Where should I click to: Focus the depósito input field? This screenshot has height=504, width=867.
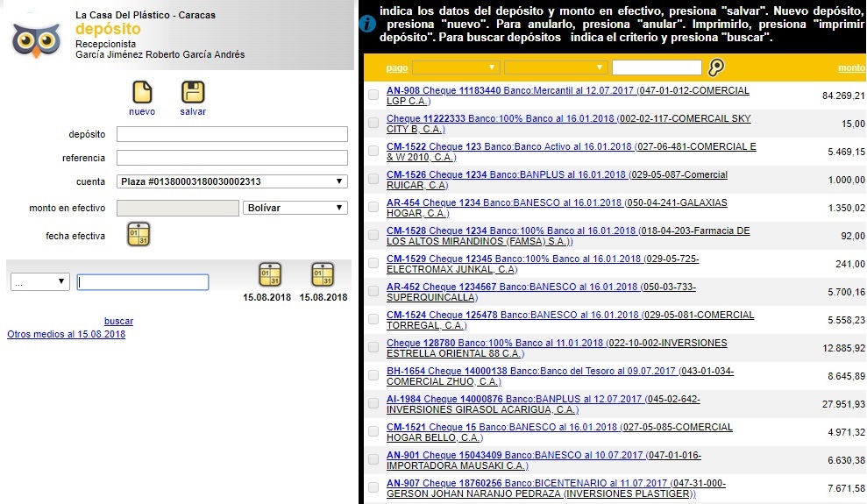(231, 134)
